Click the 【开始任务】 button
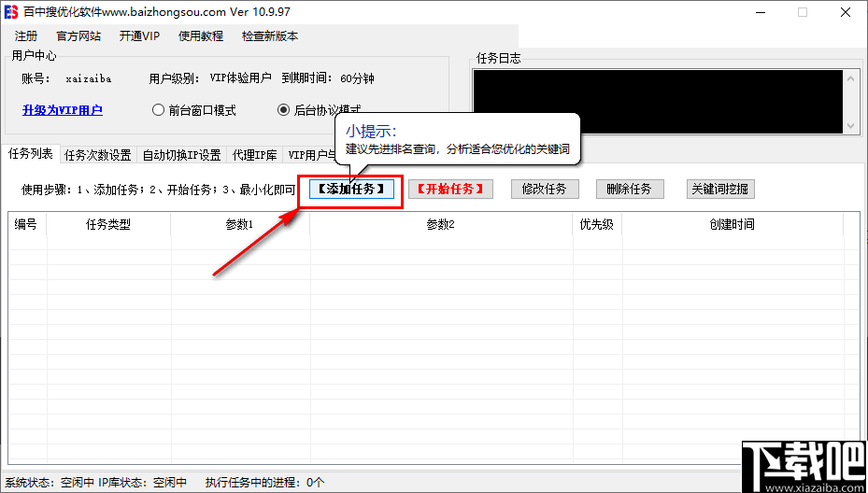This screenshot has width=868, height=493. pyautogui.click(x=450, y=190)
